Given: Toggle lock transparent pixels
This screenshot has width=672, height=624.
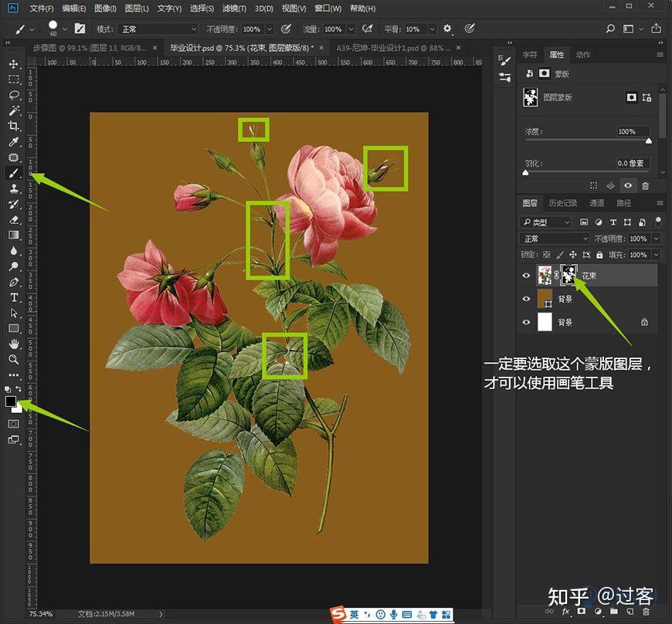Looking at the screenshot, I should point(546,255).
